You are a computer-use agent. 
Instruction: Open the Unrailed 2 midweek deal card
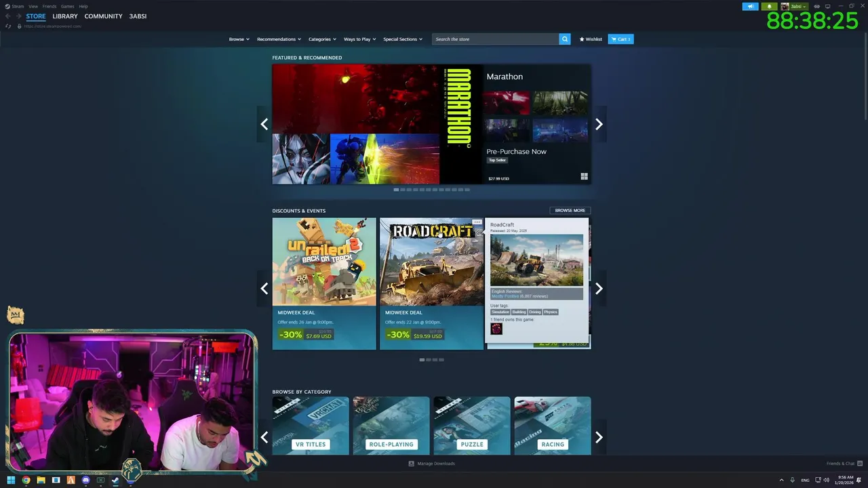(324, 283)
